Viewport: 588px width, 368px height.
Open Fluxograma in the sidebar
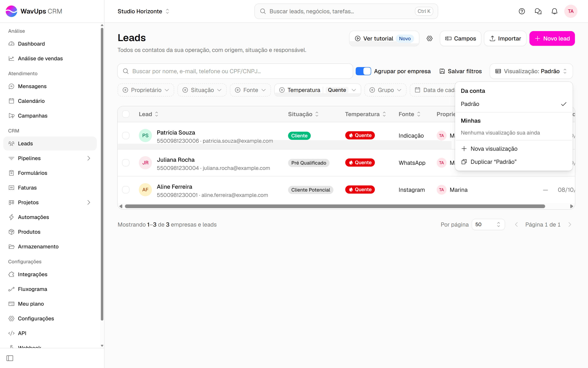[x=50, y=289]
